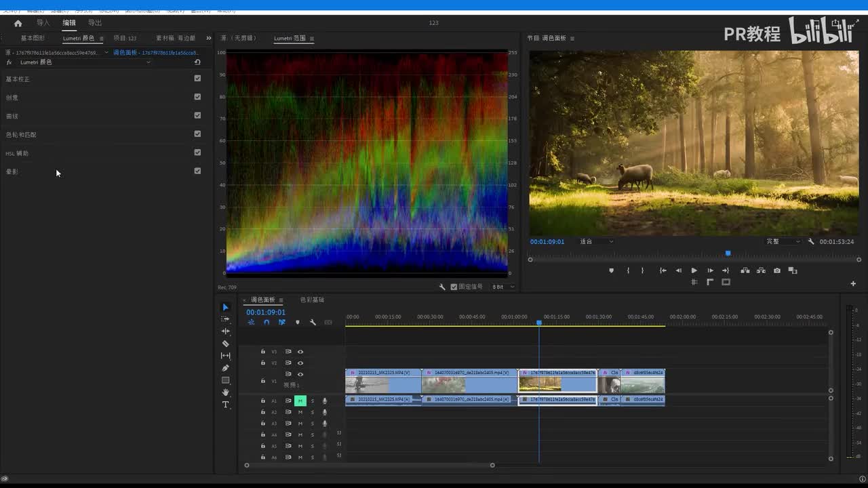
Task: Toggle the 固定信号 checkbox
Action: (454, 287)
